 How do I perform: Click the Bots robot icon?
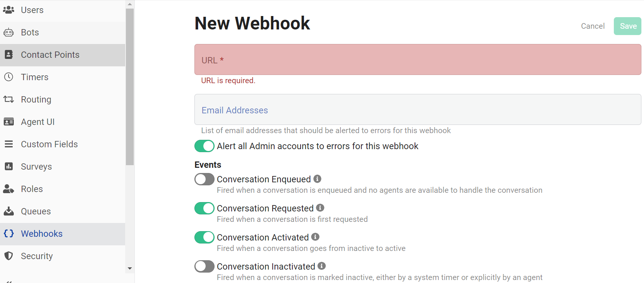click(x=9, y=32)
